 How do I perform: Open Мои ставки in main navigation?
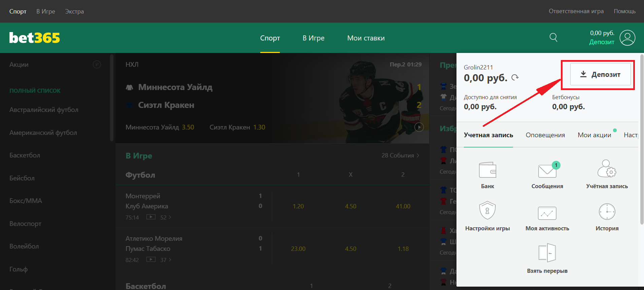(366, 38)
